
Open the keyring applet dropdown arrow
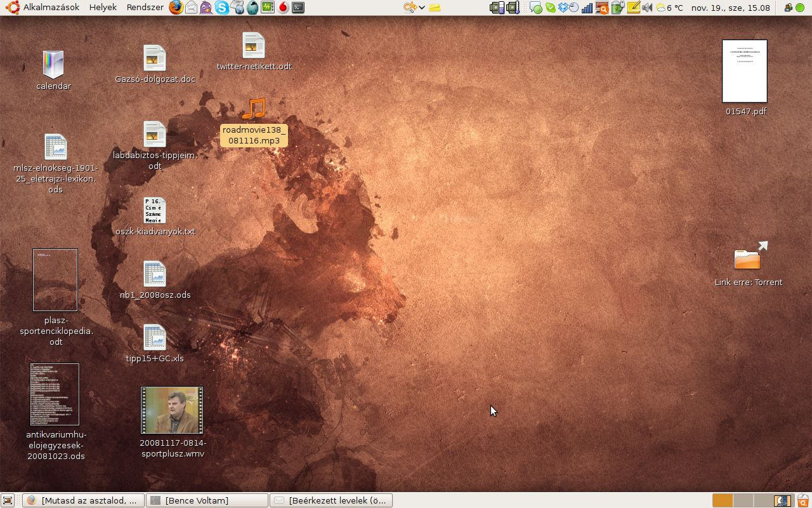422,8
